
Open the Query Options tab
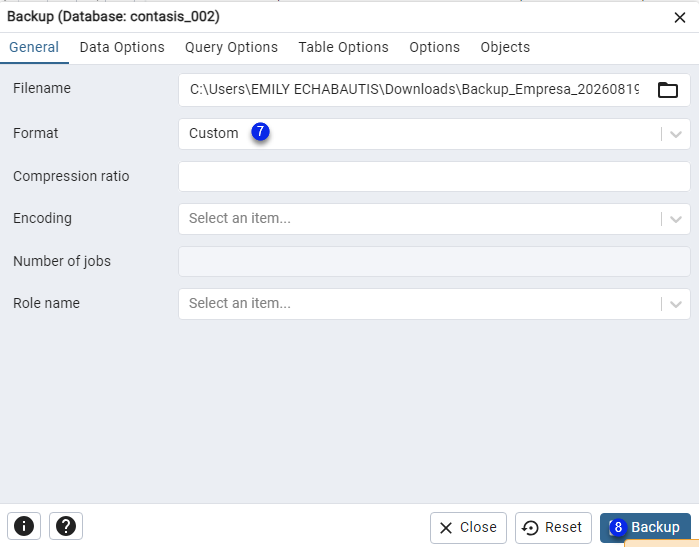point(231,47)
